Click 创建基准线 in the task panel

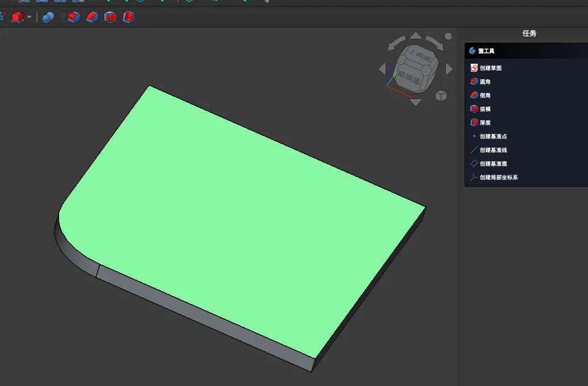493,150
